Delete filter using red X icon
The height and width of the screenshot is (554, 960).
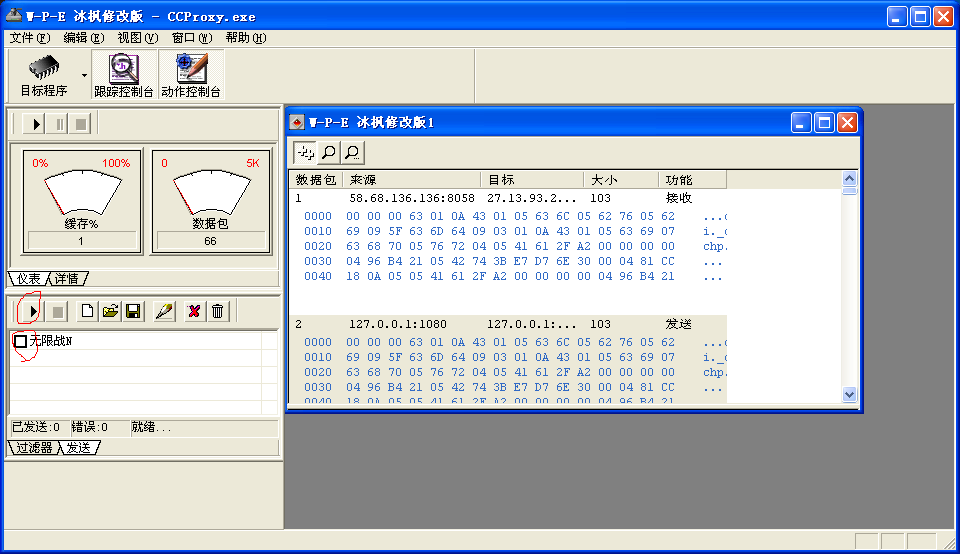pyautogui.click(x=194, y=312)
